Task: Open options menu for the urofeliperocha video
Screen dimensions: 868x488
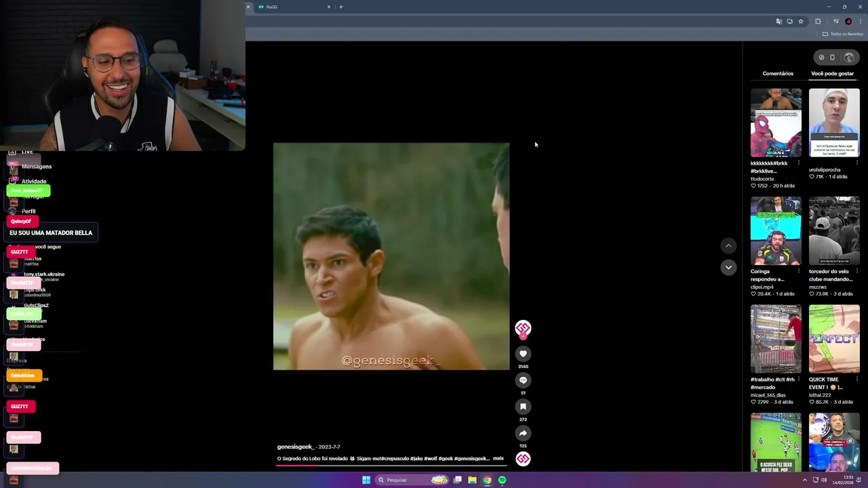Action: [x=856, y=163]
